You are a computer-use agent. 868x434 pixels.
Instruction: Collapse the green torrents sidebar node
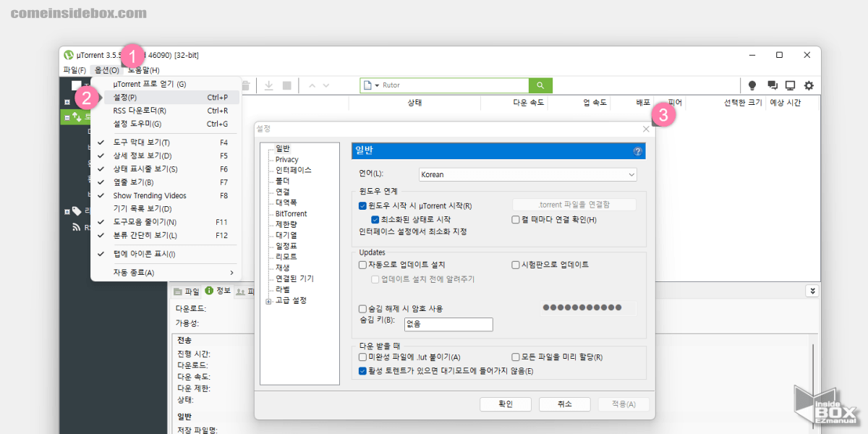[67, 117]
